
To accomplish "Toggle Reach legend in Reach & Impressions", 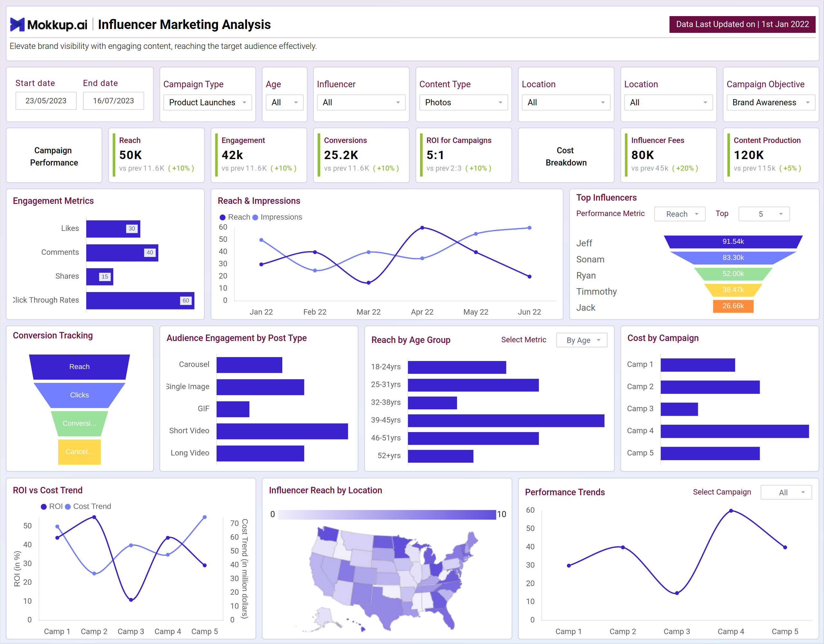I will 235,217.
